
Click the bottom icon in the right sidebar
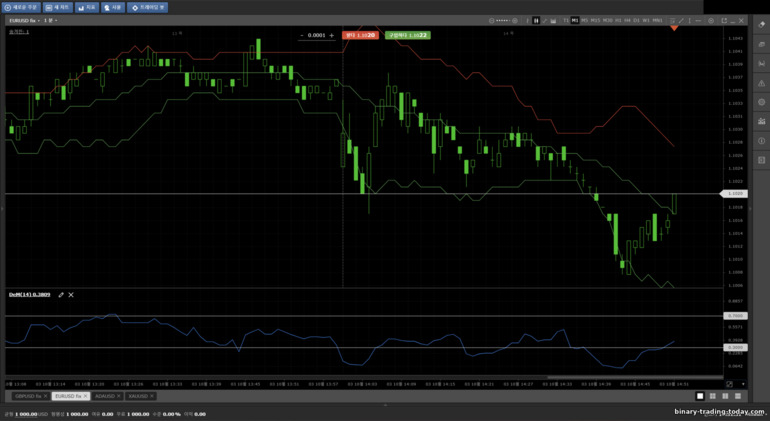762,160
